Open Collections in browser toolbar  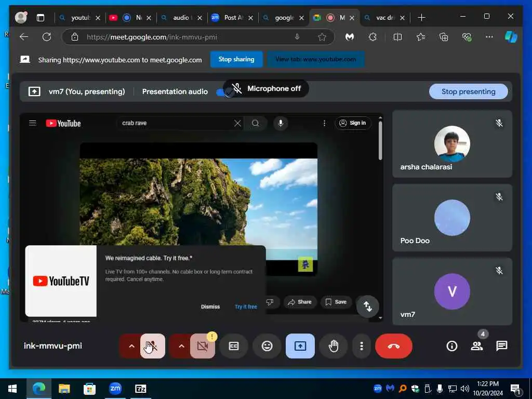coord(444,37)
